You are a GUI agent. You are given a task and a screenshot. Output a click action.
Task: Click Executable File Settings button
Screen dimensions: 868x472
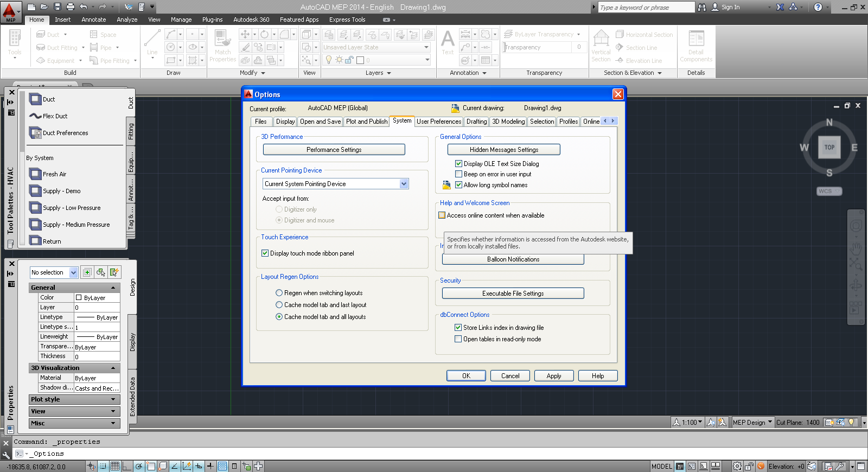pyautogui.click(x=513, y=294)
